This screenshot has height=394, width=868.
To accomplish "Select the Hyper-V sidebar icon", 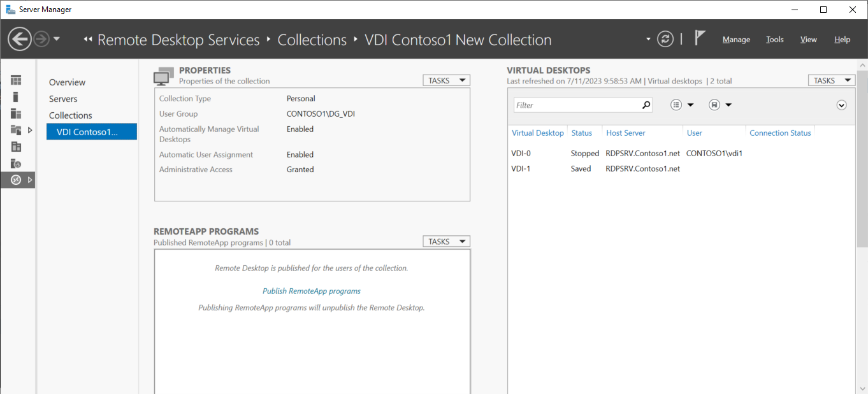I will point(16,147).
